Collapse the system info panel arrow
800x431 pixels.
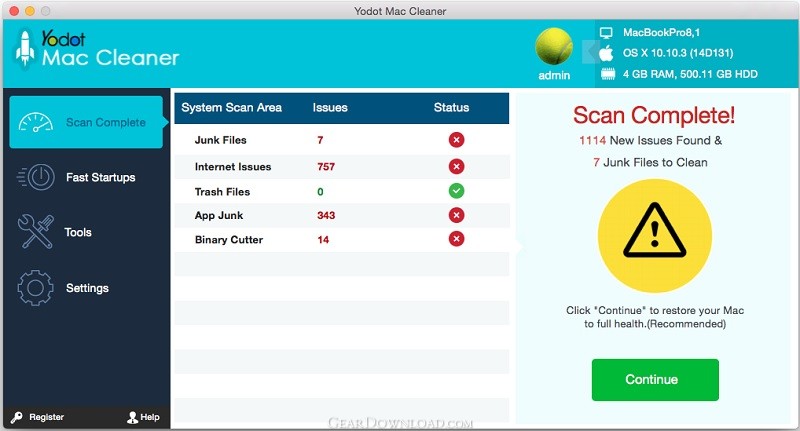(587, 48)
